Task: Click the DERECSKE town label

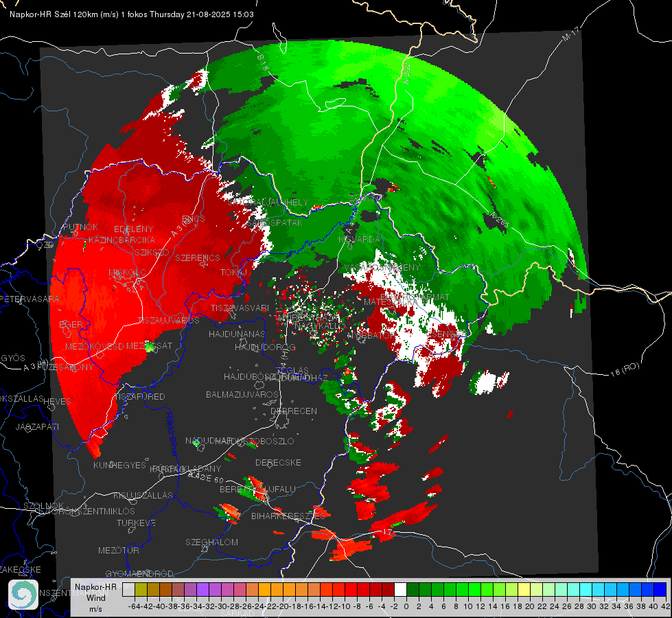Action: tap(278, 463)
